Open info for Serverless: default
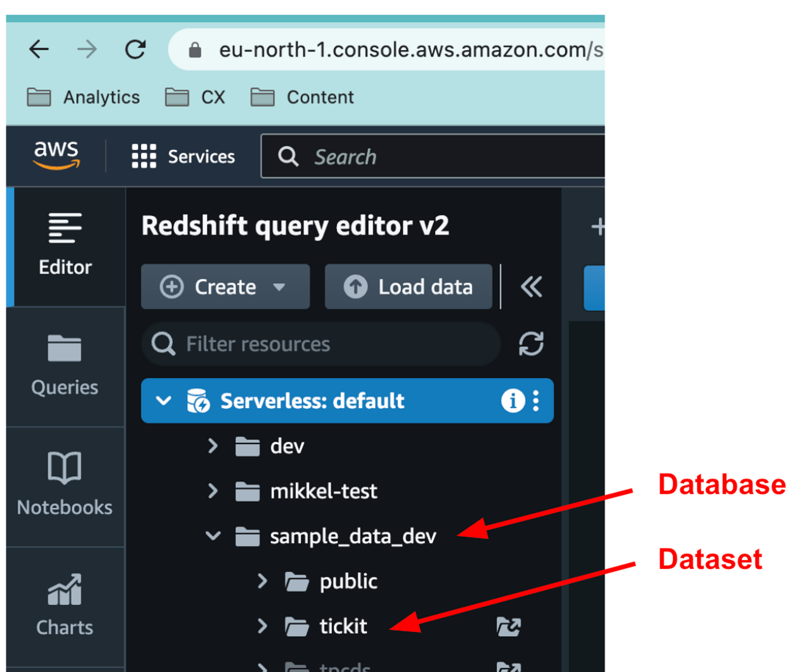 click(x=513, y=401)
